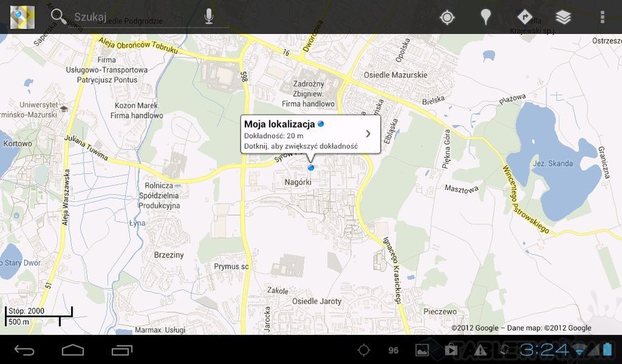Tap Juliana Tuwima street label

[x=86, y=148]
